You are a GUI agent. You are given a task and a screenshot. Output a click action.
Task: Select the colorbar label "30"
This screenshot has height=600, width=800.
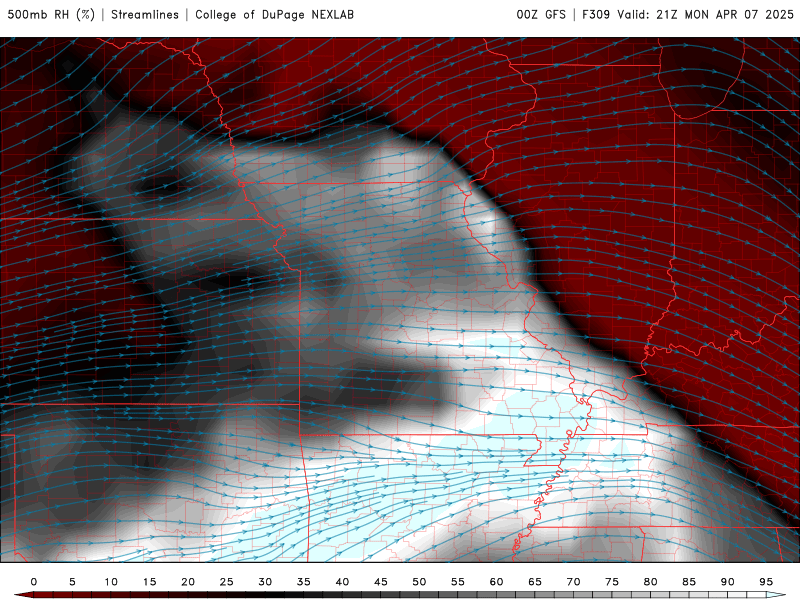tap(265, 582)
